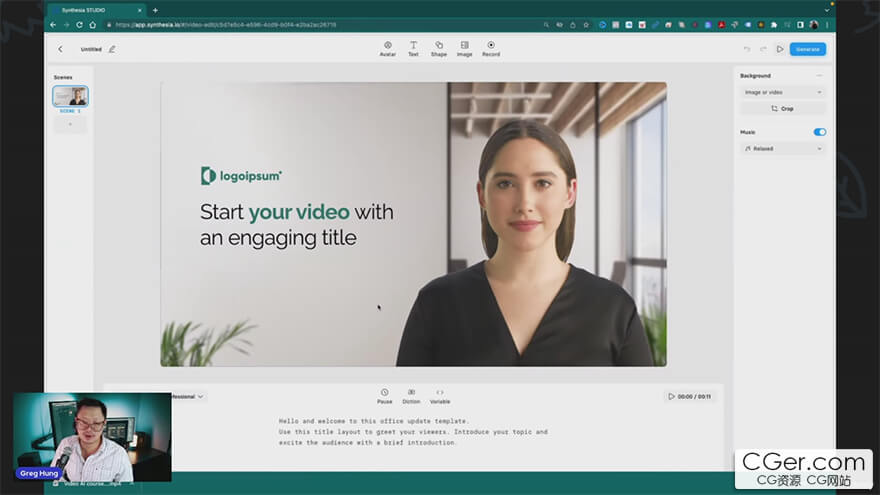880x495 pixels.
Task: Open the voice selector dropdown
Action: click(x=188, y=396)
